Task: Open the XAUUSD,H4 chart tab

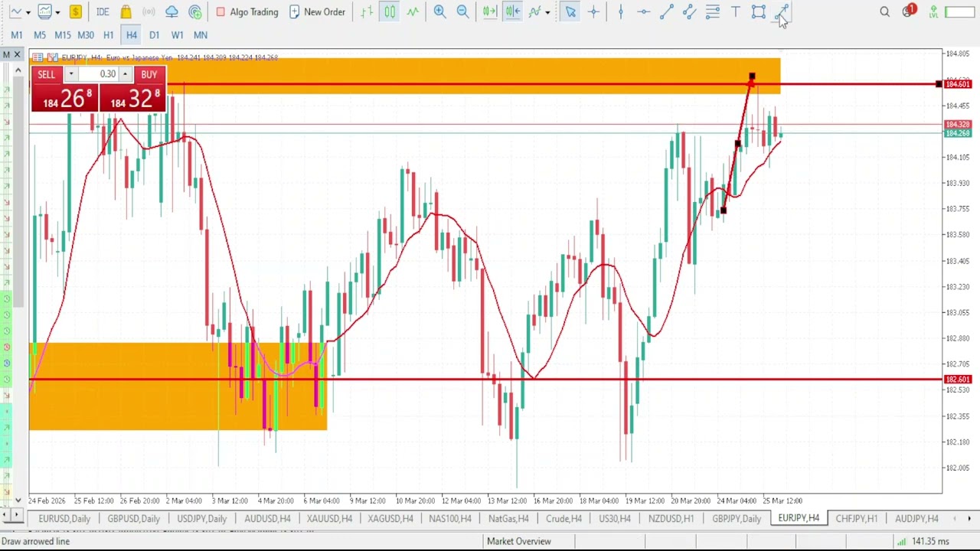Action: point(329,519)
